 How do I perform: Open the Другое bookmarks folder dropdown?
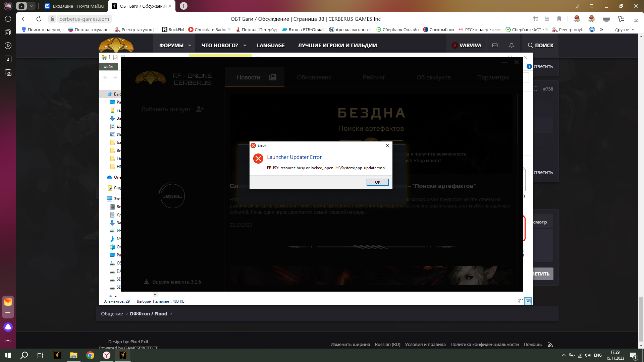pos(625,29)
